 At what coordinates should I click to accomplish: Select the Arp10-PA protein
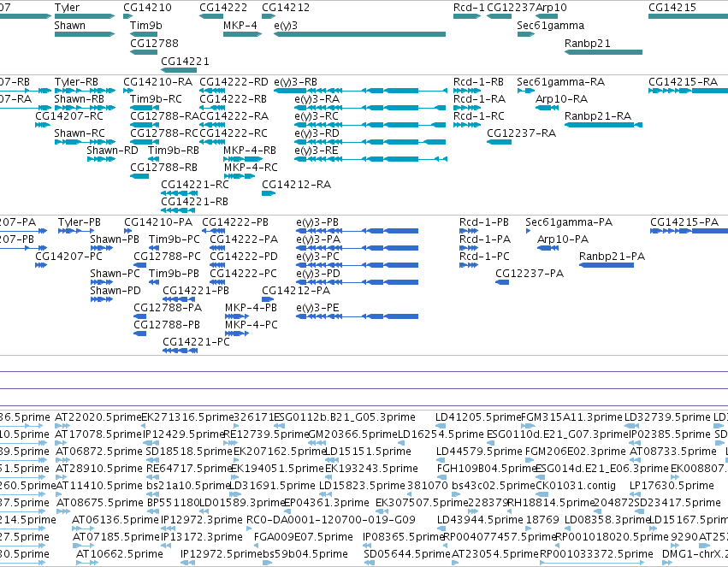tap(547, 248)
